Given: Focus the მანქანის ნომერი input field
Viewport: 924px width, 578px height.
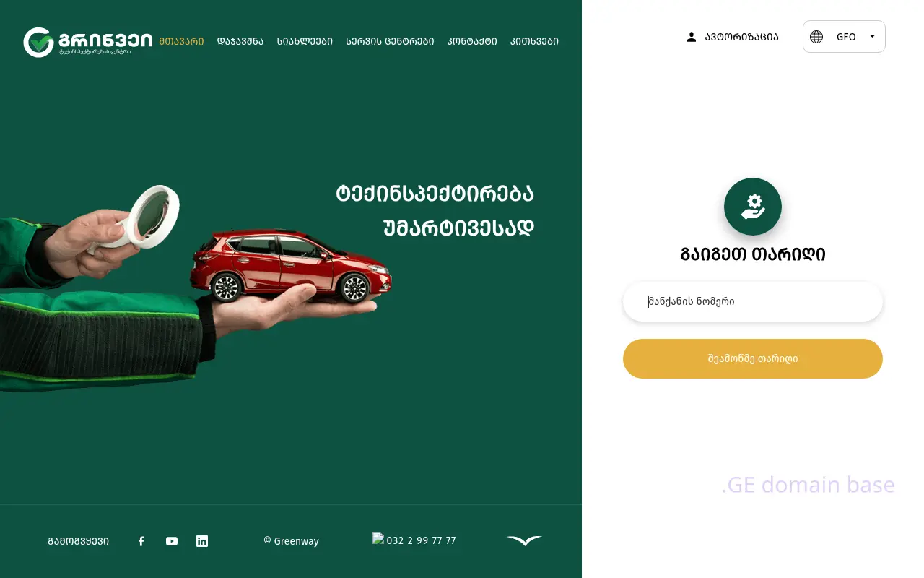Looking at the screenshot, I should coord(753,301).
